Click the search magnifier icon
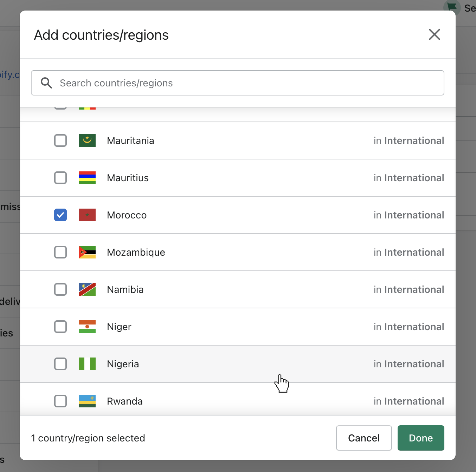Viewport: 476px width, 472px height. coord(46,83)
